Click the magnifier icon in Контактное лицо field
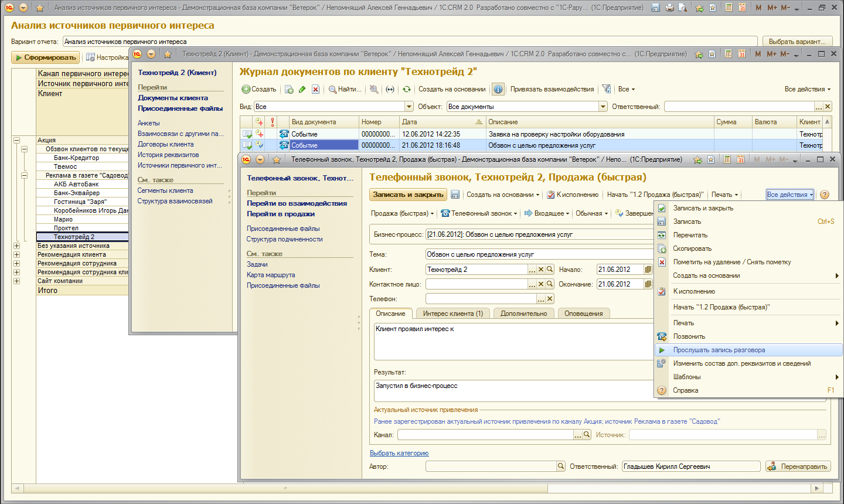Screen dimensions: 844x504 (x=550, y=284)
